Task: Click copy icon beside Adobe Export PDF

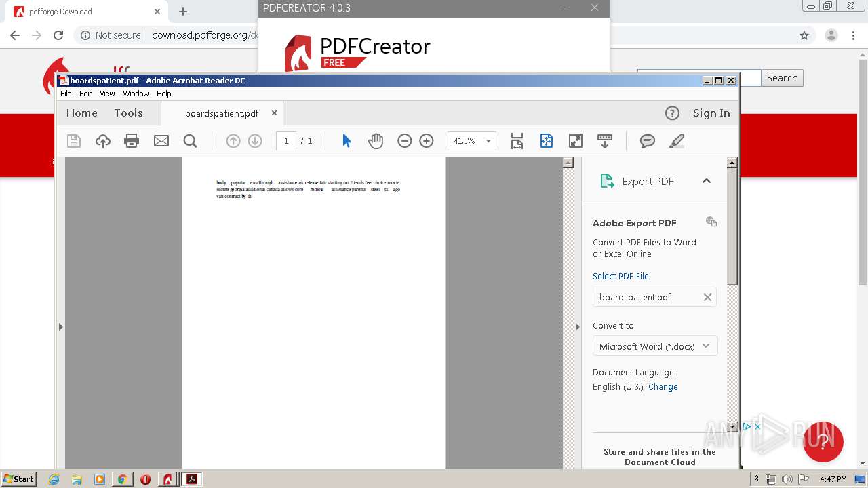Action: tap(711, 222)
